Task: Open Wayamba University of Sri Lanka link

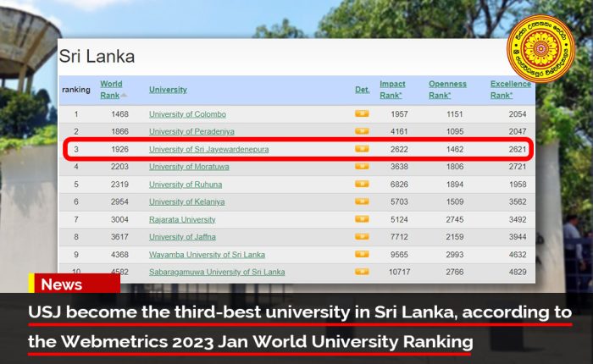Action: click(207, 255)
